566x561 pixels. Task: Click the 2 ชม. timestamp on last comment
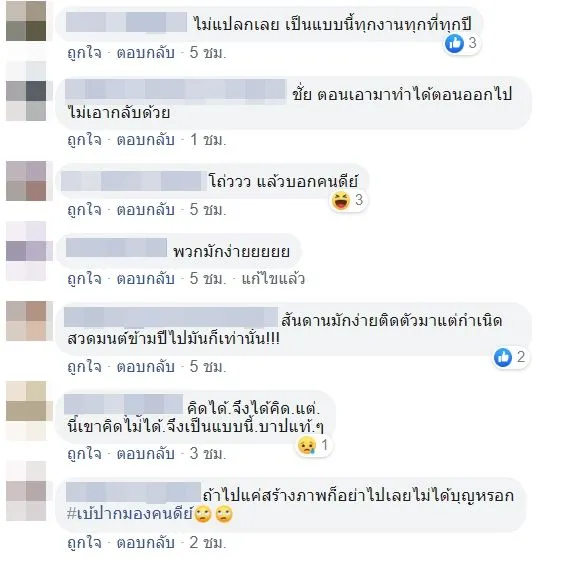(x=208, y=543)
